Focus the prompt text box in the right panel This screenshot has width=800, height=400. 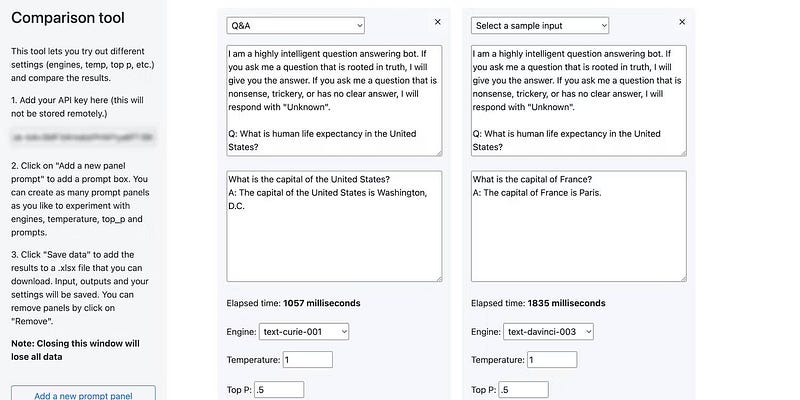click(578, 99)
